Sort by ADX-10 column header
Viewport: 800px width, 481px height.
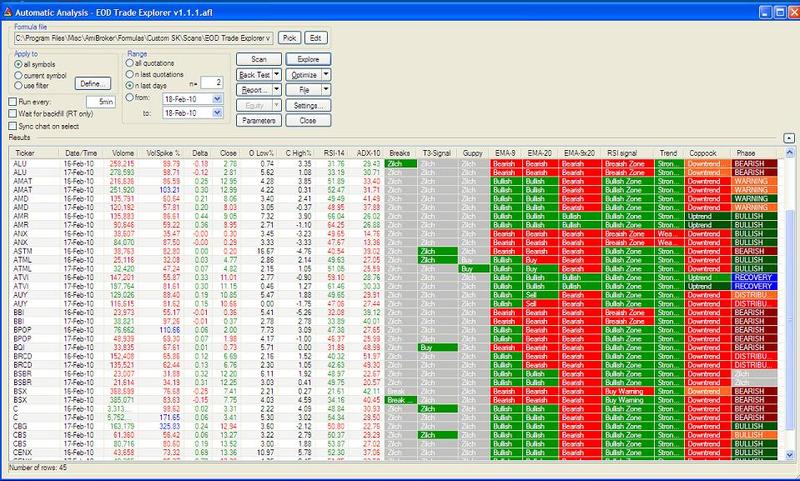click(365, 153)
